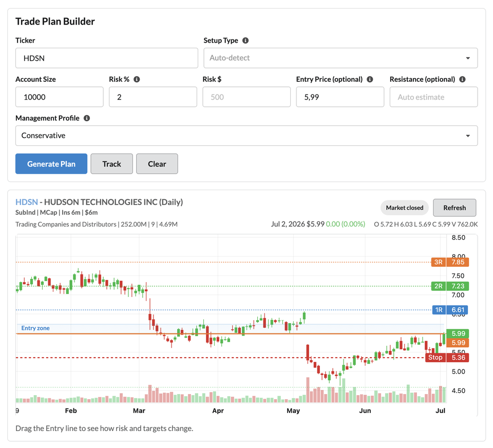Screen dimensions: 493x448
Task: Click the Market closed status badge
Action: (404, 208)
